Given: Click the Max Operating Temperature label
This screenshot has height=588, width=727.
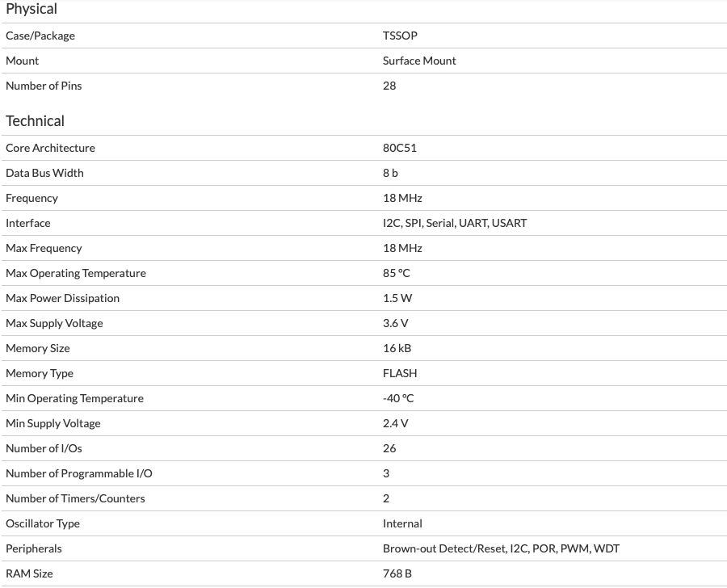Looking at the screenshot, I should [x=76, y=273].
